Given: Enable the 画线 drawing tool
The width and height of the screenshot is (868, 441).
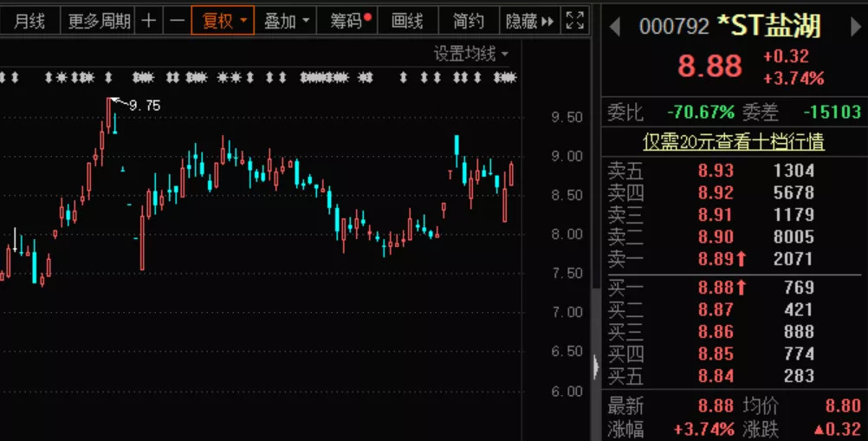Looking at the screenshot, I should pyautogui.click(x=407, y=21).
